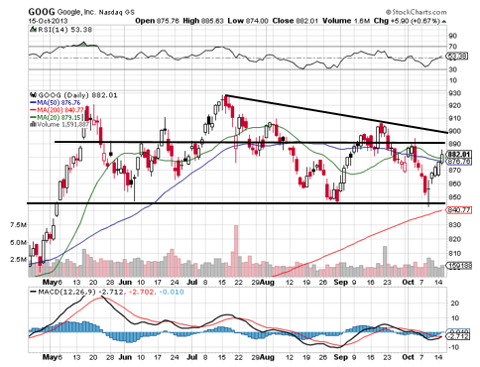The width and height of the screenshot is (480, 367).
Task: Click the 900 price axis label
Action: [x=455, y=131]
